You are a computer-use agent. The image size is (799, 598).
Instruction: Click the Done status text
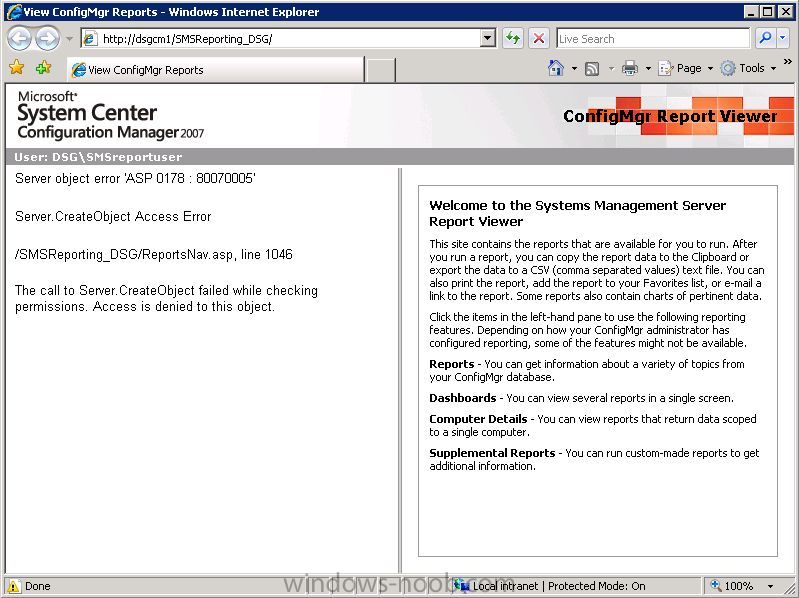38,586
